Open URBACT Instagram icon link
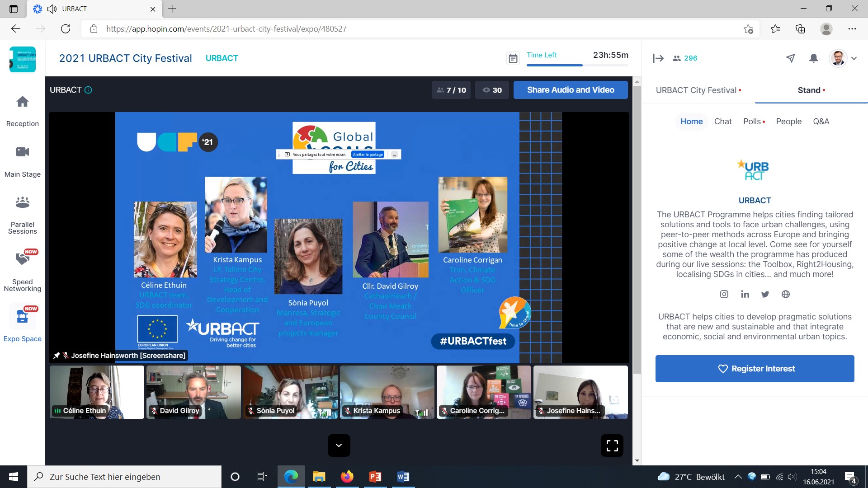868x488 pixels. [724, 294]
